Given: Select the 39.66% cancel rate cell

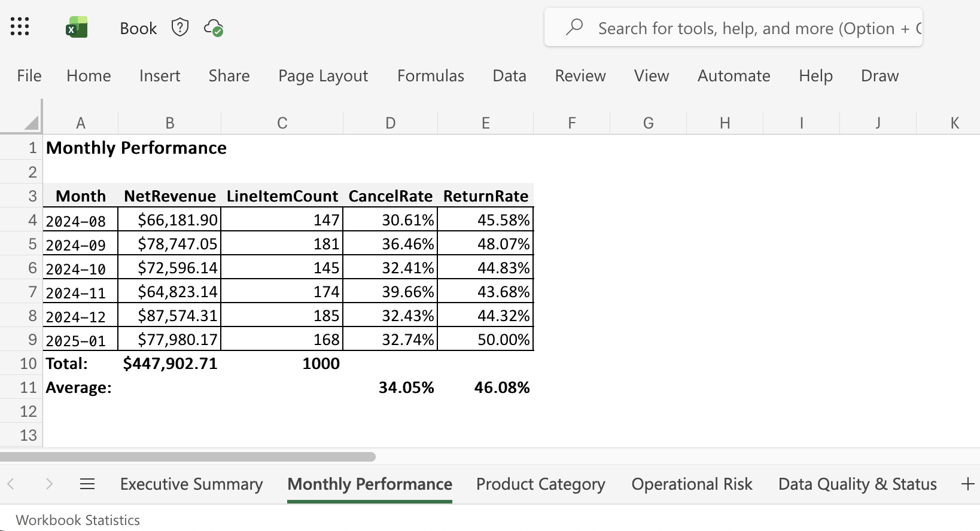Looking at the screenshot, I should click(x=391, y=291).
